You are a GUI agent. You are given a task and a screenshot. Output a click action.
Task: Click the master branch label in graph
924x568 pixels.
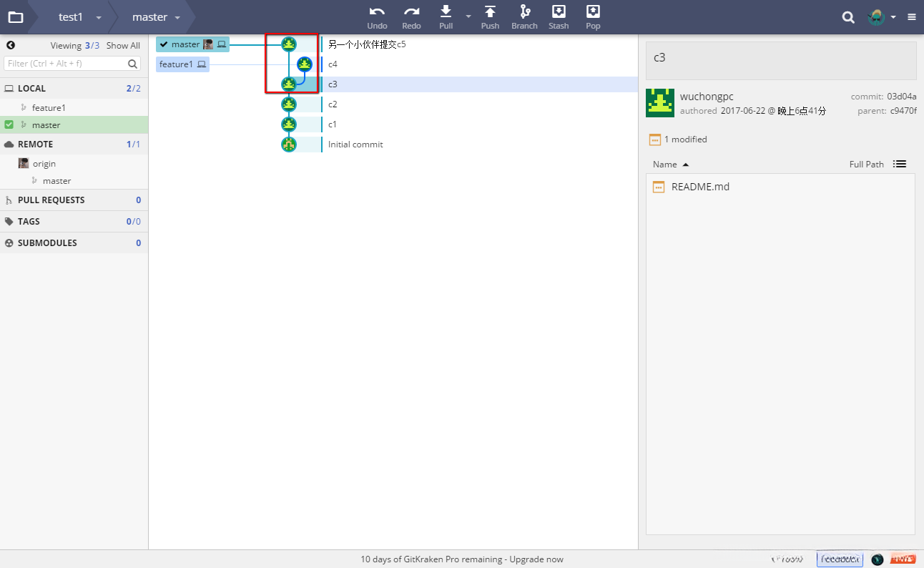tap(192, 44)
